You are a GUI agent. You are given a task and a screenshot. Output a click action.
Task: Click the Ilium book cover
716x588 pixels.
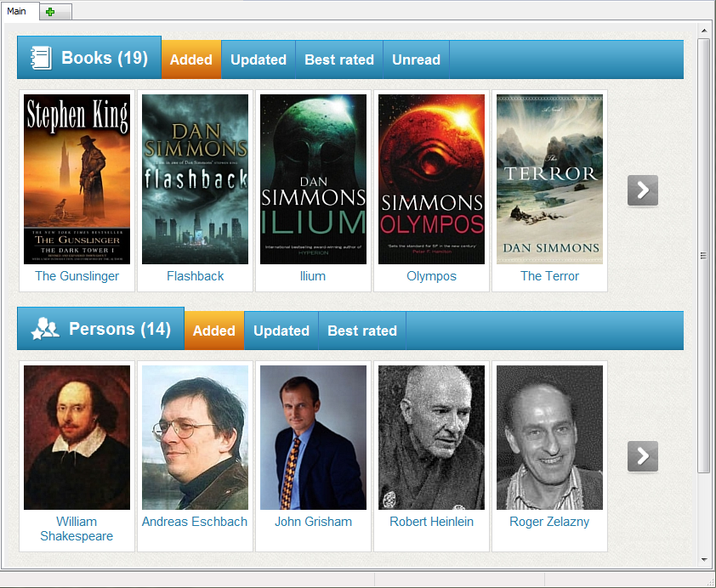313,179
